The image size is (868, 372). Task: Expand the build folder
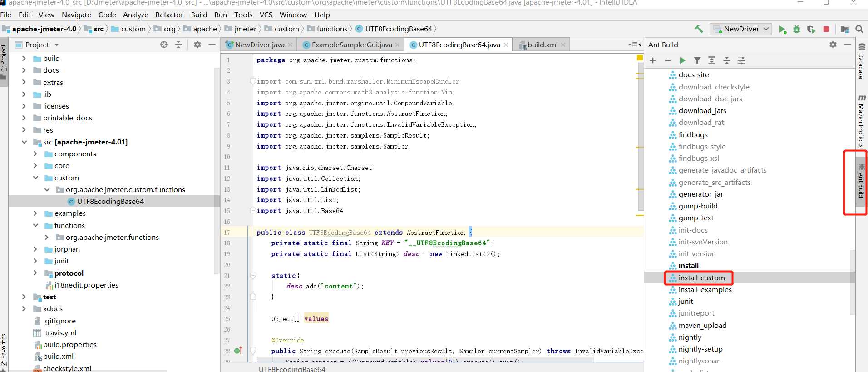(24, 58)
